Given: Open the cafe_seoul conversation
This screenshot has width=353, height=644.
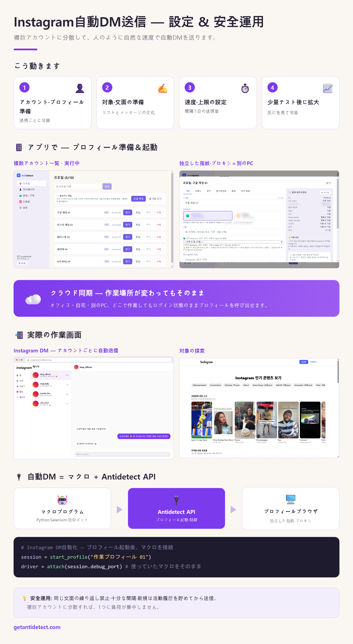Looking at the screenshot, I should [51, 404].
